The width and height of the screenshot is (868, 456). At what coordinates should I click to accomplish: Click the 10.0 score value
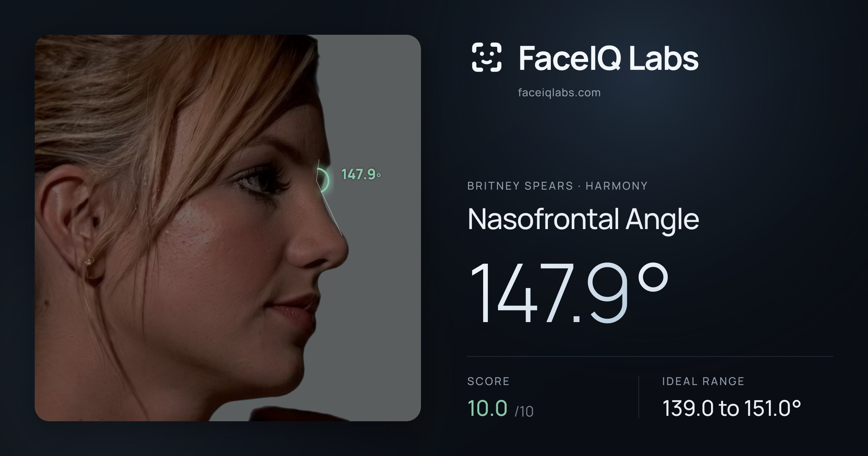[487, 408]
